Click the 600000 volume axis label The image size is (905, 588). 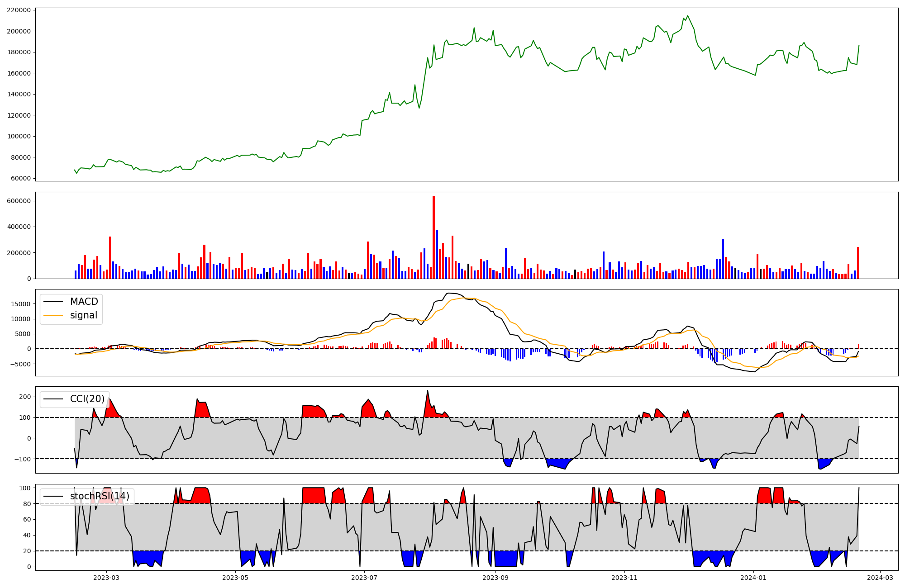point(19,201)
